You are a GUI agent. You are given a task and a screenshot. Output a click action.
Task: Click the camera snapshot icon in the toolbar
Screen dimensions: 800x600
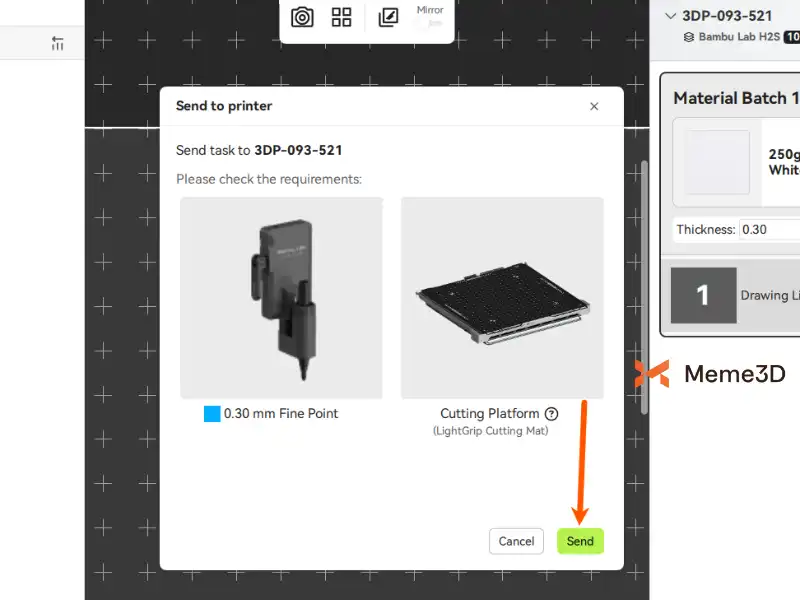[x=302, y=17]
